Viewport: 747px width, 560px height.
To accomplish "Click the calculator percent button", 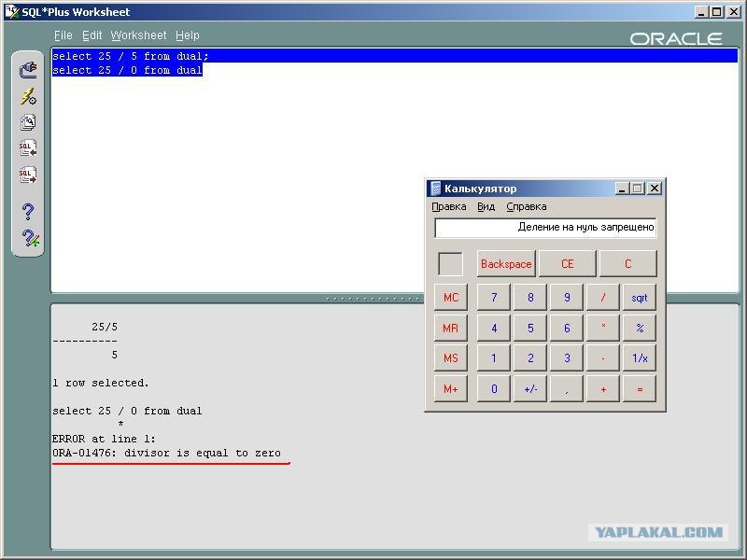I will pos(640,329).
